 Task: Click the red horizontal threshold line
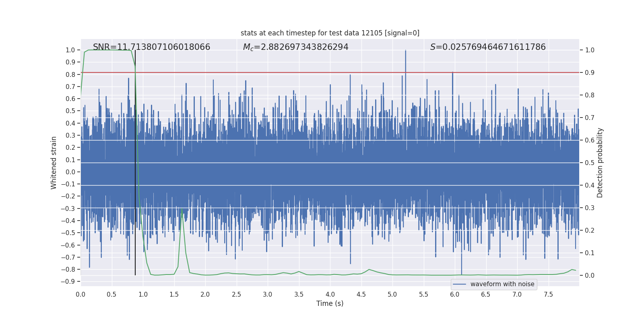click(282, 72)
